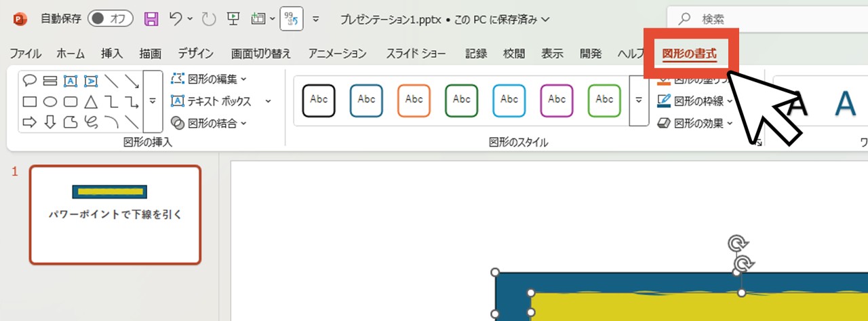Select the oval shape
868x321 pixels.
coord(50,102)
